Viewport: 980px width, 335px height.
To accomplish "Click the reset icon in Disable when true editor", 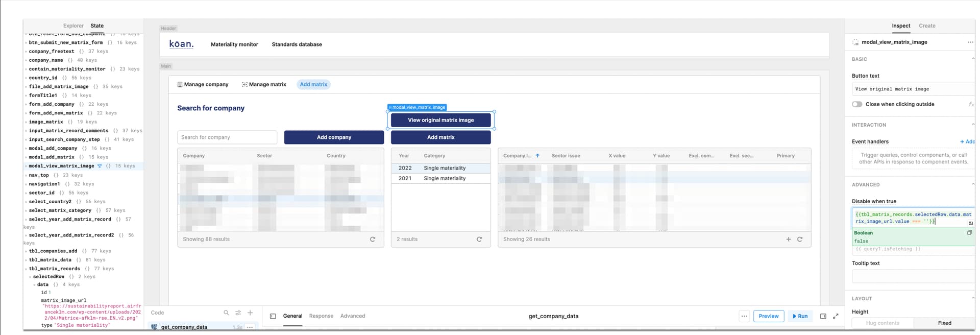I will point(970,223).
